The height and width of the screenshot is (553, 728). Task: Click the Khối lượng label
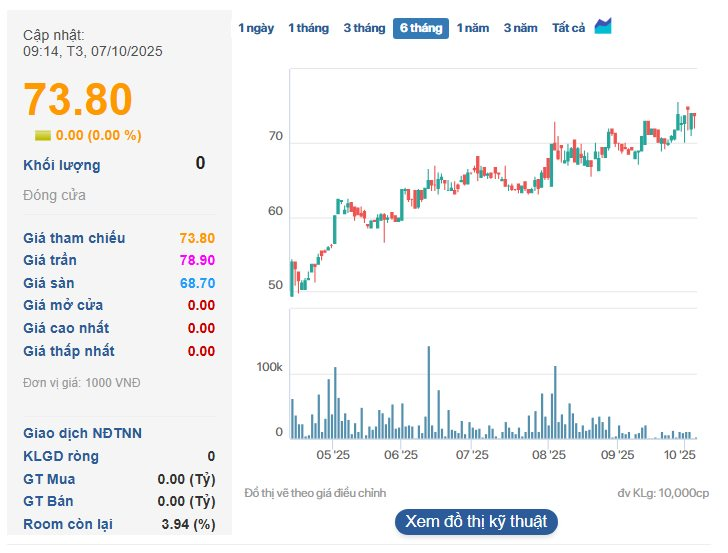(x=62, y=165)
